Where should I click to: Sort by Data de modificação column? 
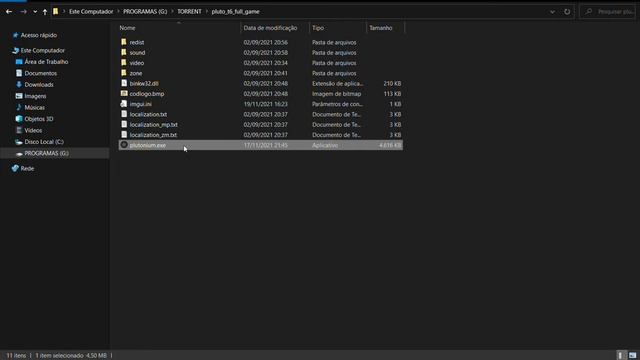point(270,28)
